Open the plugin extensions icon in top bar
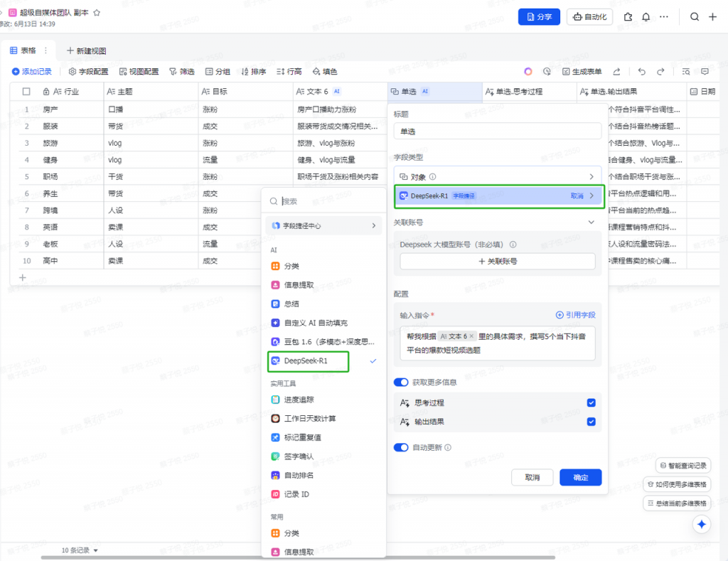Viewport: 728px width, 561px height. click(628, 17)
